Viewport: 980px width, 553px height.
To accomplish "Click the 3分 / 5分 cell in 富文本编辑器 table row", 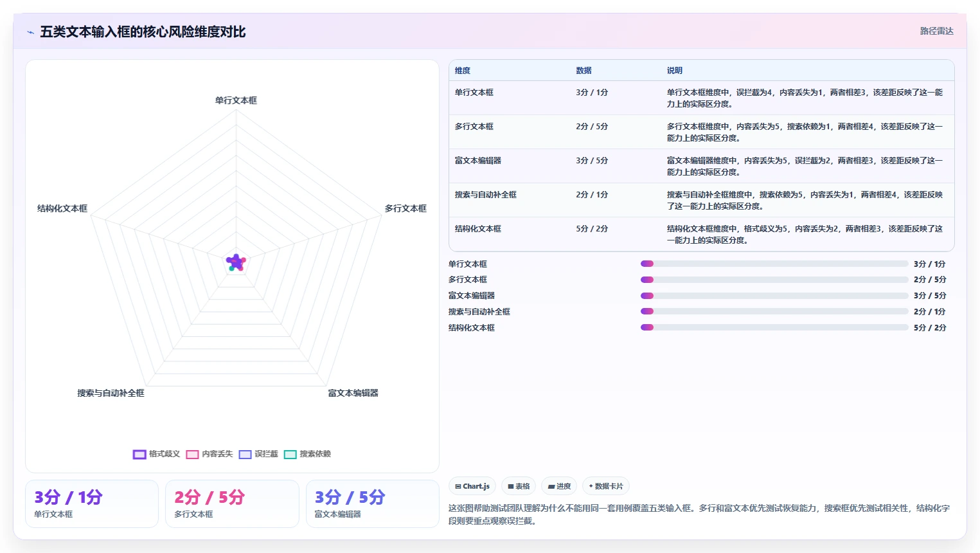I will coord(592,161).
